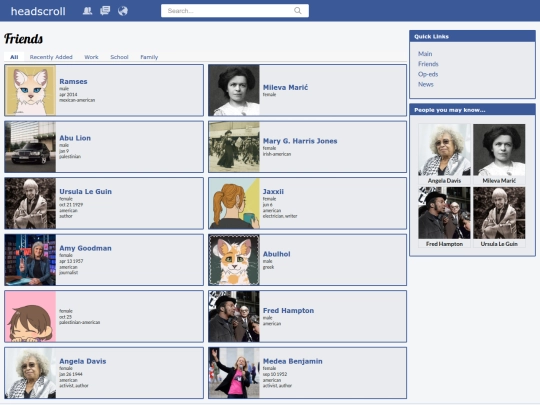Click 'mexican-american' text under Ramses

(77, 100)
